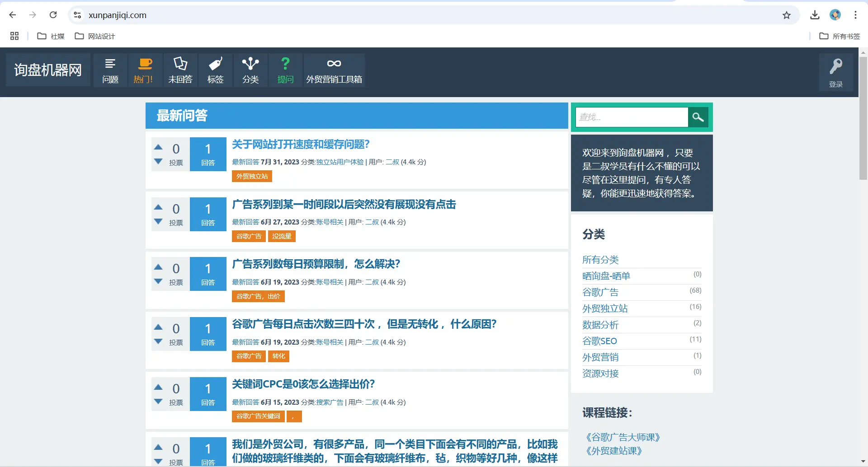Click the 登录 key icon
This screenshot has width=868, height=467.
tap(836, 72)
